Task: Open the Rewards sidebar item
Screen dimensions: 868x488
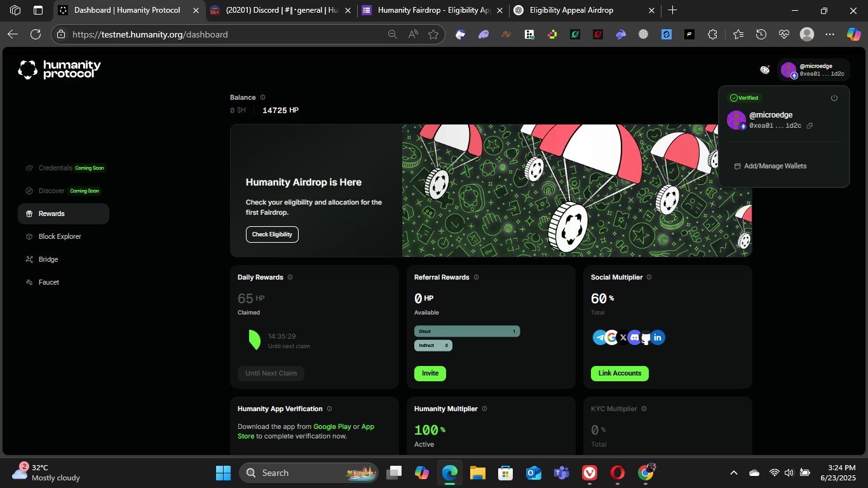Action: 64,213
